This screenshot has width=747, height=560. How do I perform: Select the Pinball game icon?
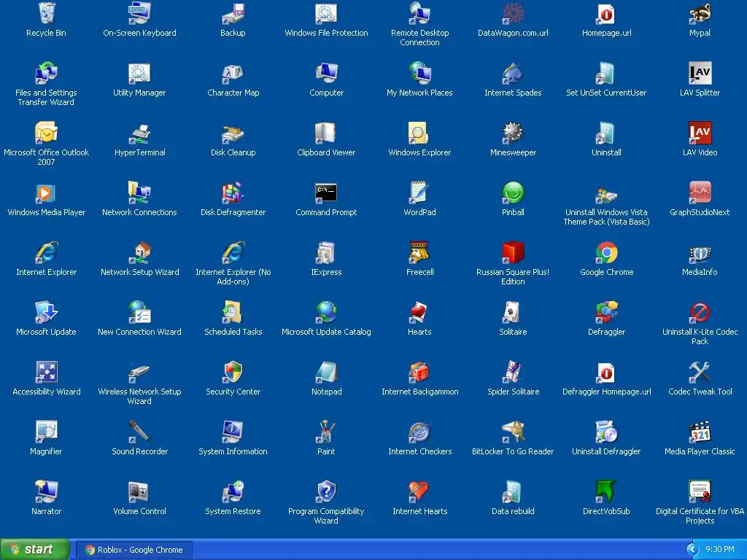pyautogui.click(x=513, y=192)
